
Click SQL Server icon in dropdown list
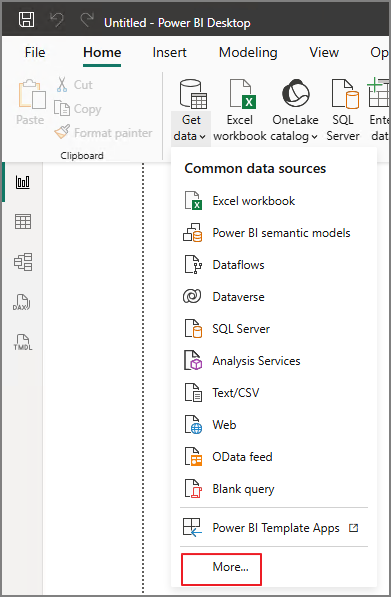[x=193, y=329]
